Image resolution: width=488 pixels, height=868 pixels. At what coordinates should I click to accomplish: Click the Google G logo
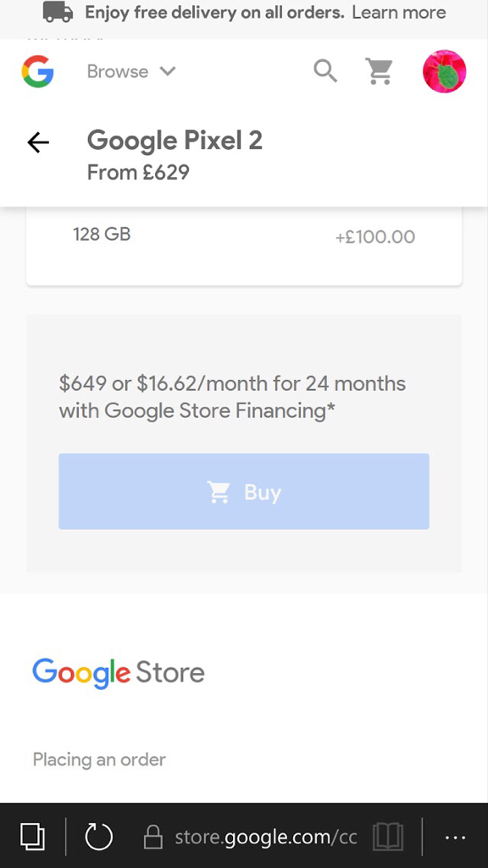[x=37, y=72]
